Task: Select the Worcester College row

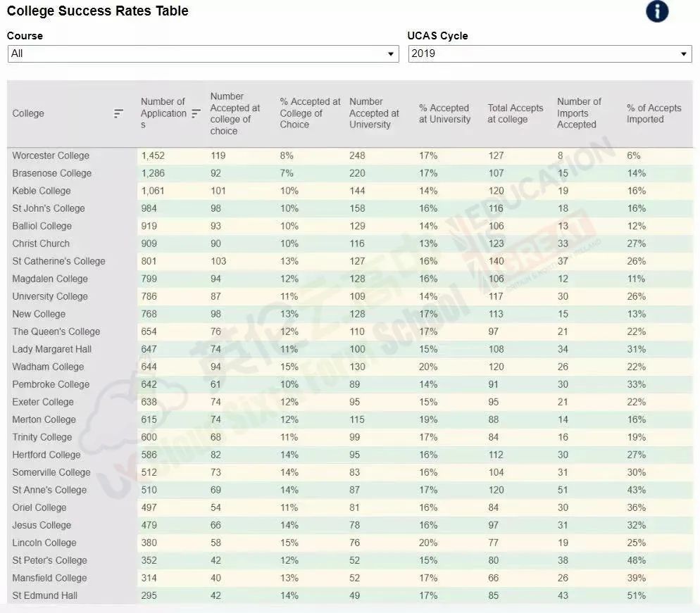Action: tap(51, 156)
